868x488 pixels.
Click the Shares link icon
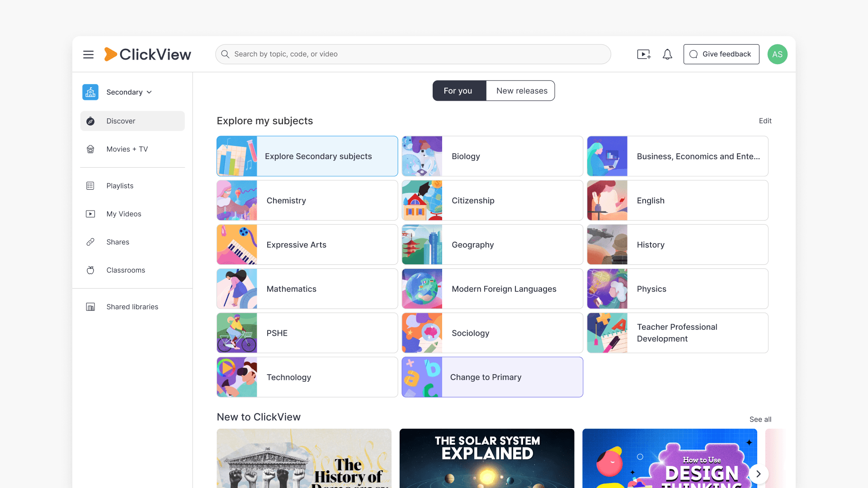(x=90, y=242)
